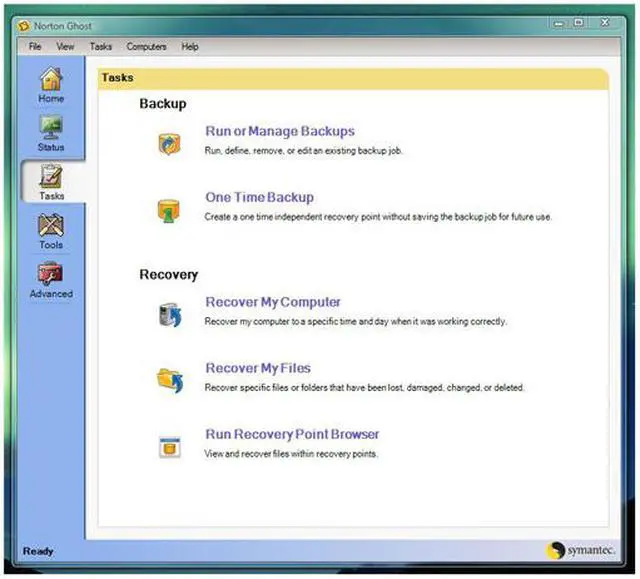Open the Home sidebar icon
The width and height of the screenshot is (640, 579).
pyautogui.click(x=51, y=79)
